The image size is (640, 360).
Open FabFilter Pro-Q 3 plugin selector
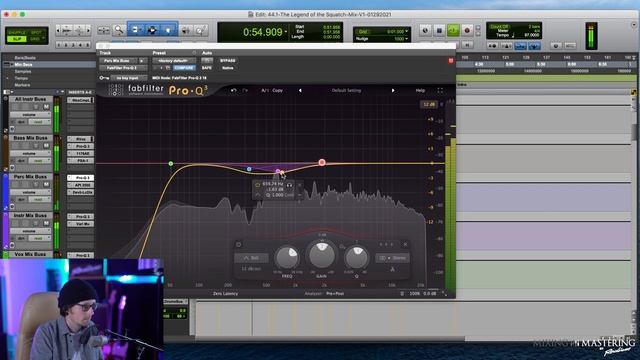coord(123,68)
